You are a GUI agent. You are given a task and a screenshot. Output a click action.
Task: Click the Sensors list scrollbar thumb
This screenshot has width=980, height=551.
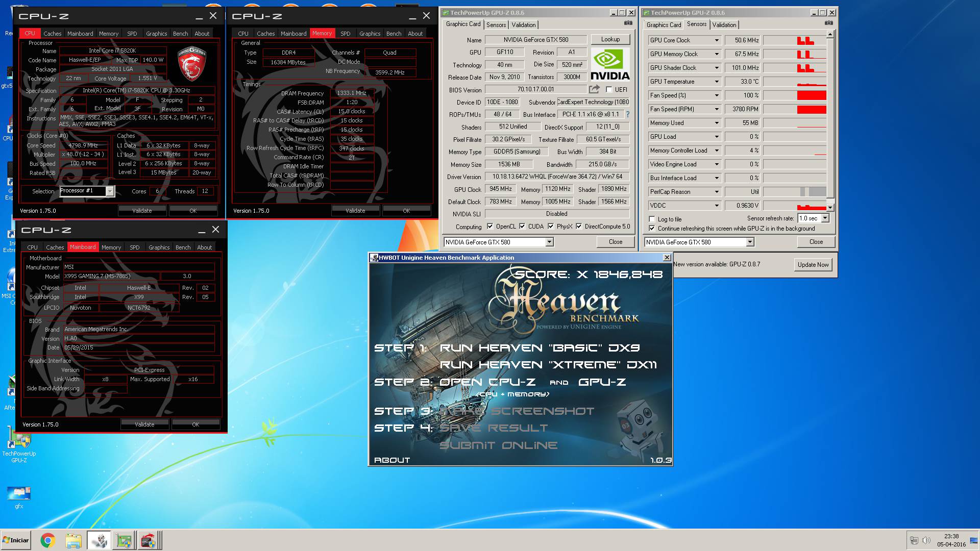coord(830,117)
